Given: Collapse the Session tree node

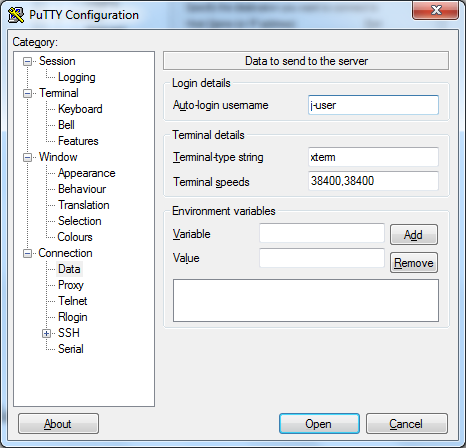Looking at the screenshot, I should [x=27, y=62].
